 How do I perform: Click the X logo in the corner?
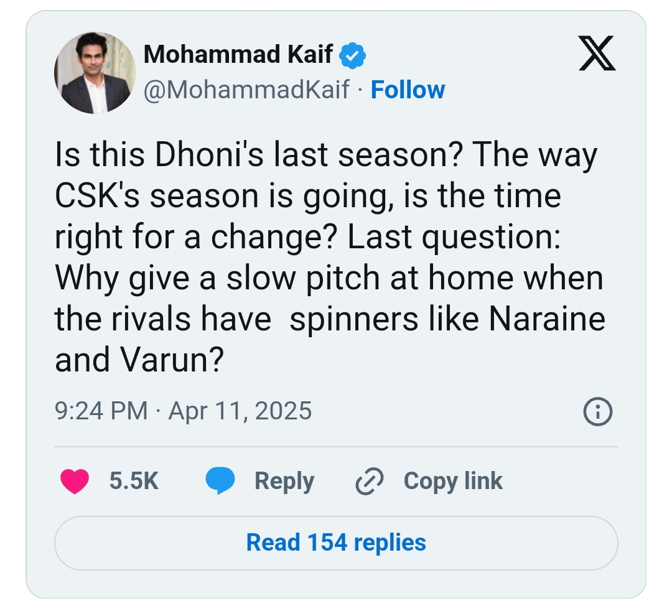pos(597,54)
